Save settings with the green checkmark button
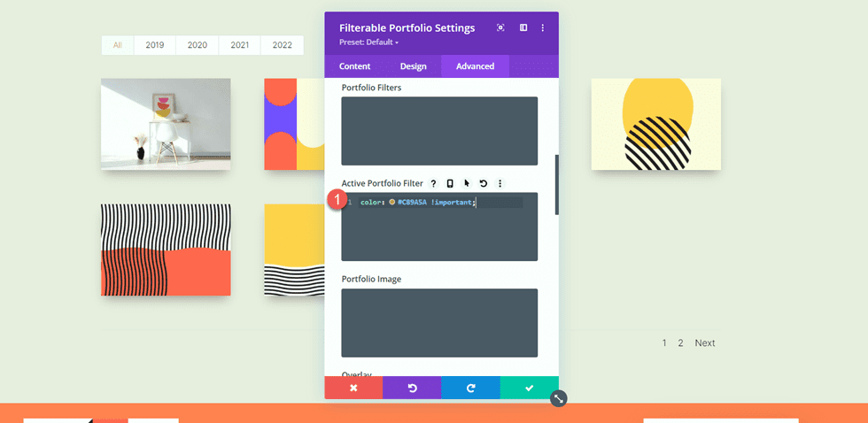Viewport: 868px width, 423px height. point(529,388)
